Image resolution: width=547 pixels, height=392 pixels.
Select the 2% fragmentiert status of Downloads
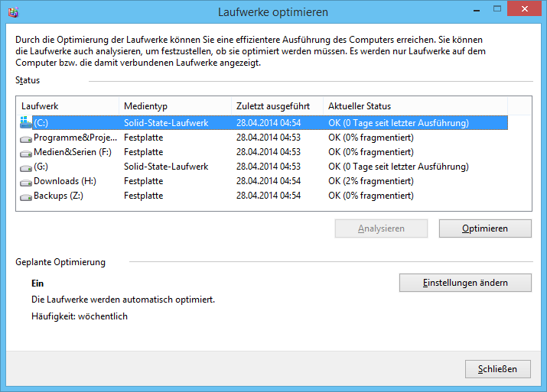click(x=371, y=181)
